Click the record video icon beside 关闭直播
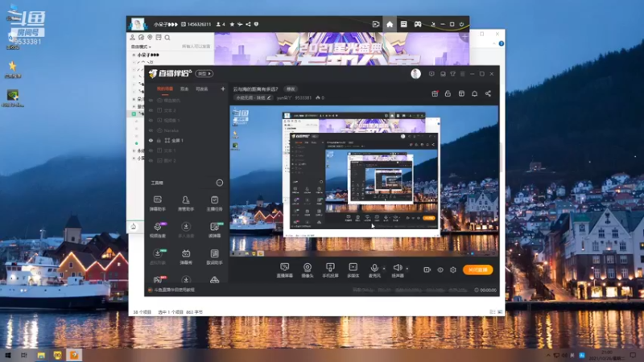Image resolution: width=644 pixels, height=362 pixels. (x=427, y=269)
